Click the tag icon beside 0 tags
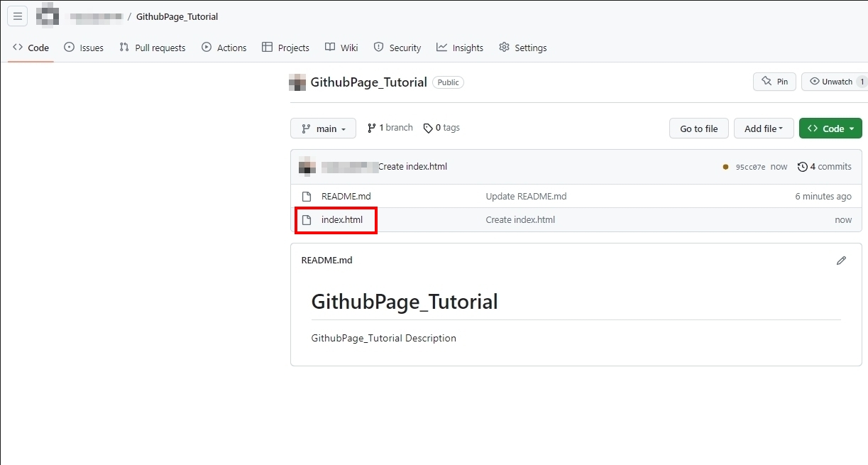868x465 pixels. pyautogui.click(x=427, y=128)
